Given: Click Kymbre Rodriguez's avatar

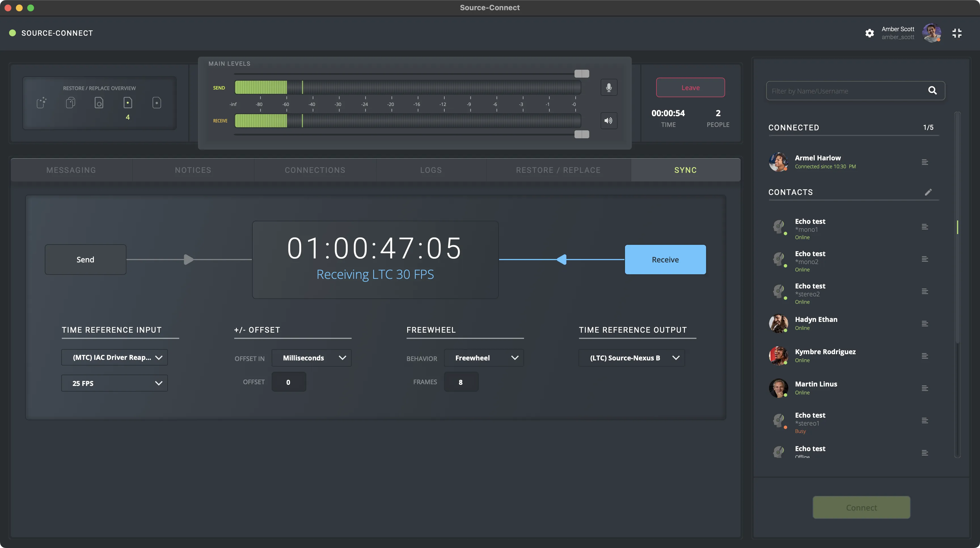Looking at the screenshot, I should [x=778, y=356].
